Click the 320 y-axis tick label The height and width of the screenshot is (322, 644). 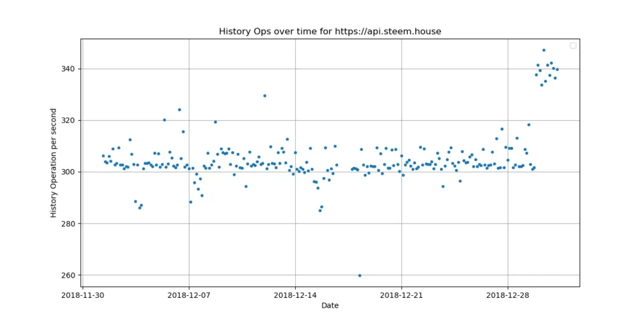[70, 120]
